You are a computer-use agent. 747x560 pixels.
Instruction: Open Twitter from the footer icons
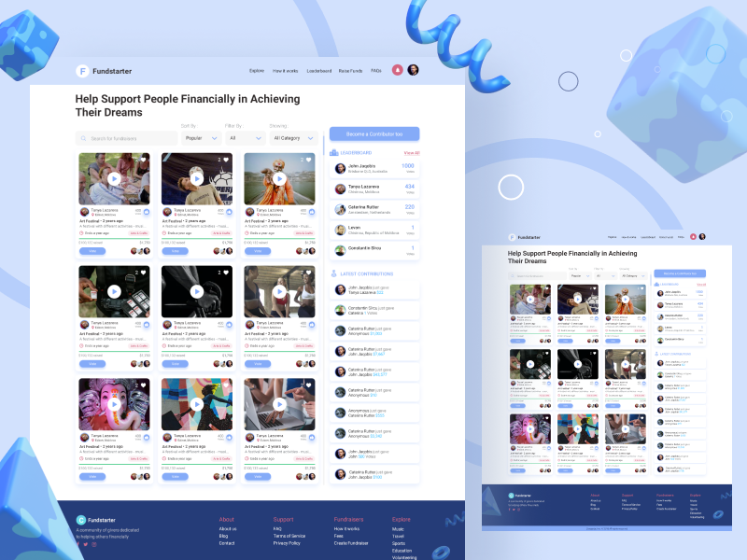tap(86, 544)
